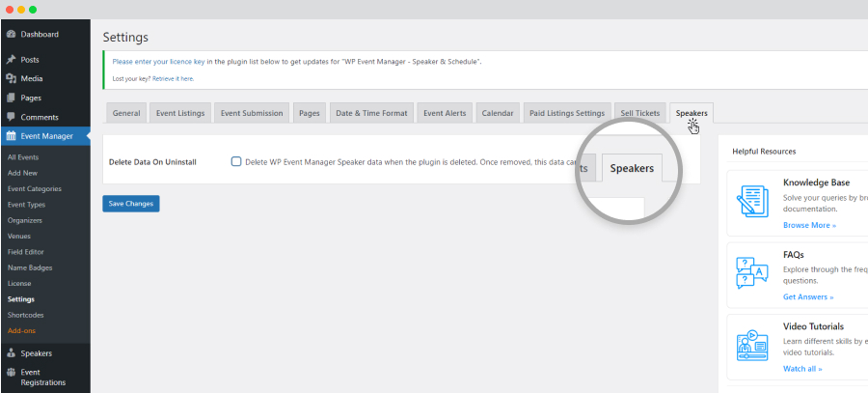Open Shortcodes submenu item

[x=23, y=315]
